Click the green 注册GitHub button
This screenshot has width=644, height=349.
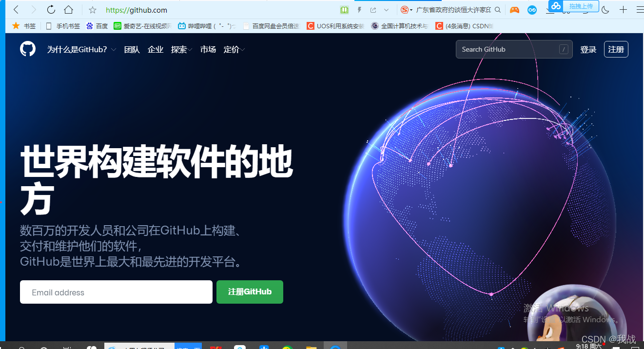(250, 292)
